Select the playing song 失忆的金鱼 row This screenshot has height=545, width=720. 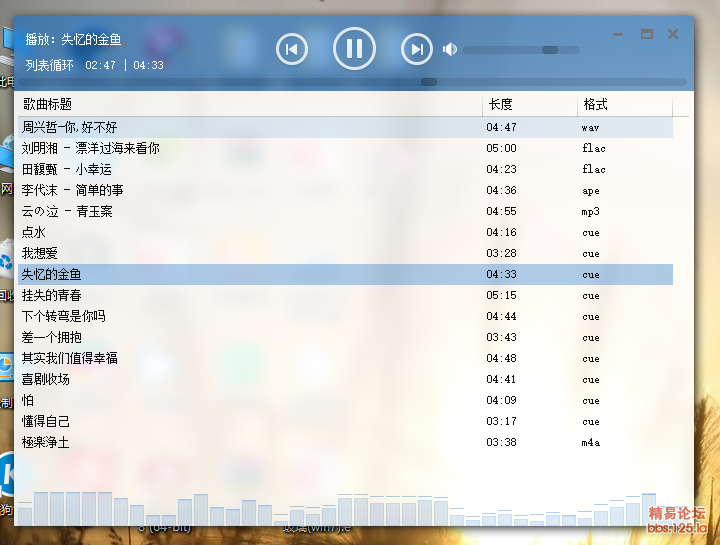pos(345,275)
